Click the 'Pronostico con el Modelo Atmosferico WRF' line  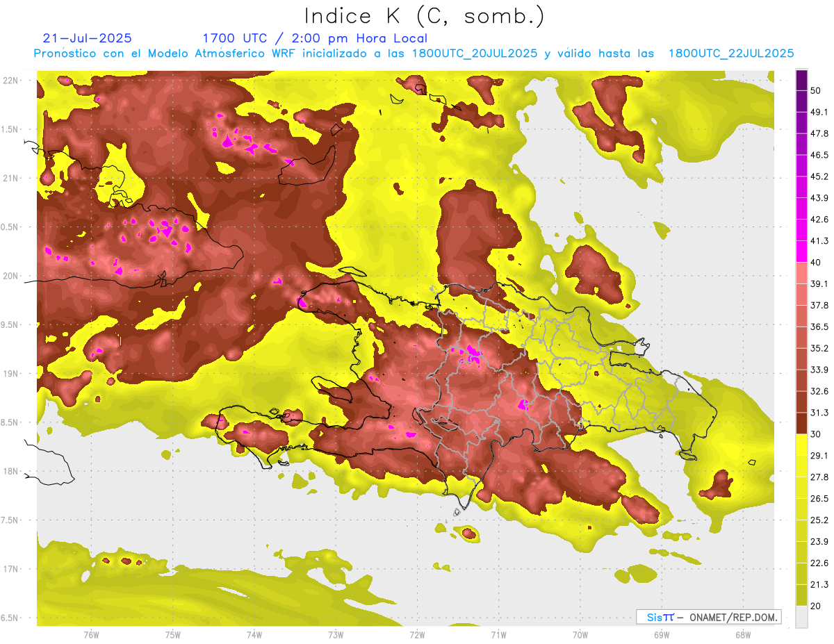(414, 53)
